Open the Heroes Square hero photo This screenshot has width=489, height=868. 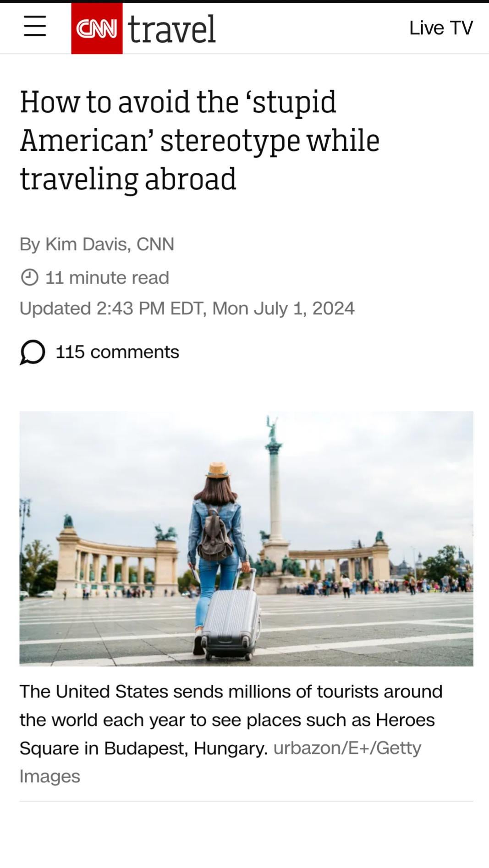point(246,538)
